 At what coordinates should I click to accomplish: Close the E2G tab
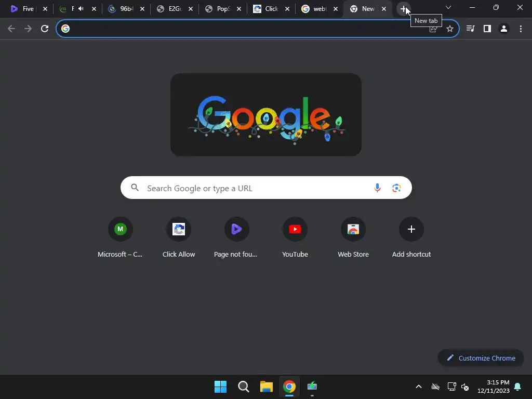(191, 9)
